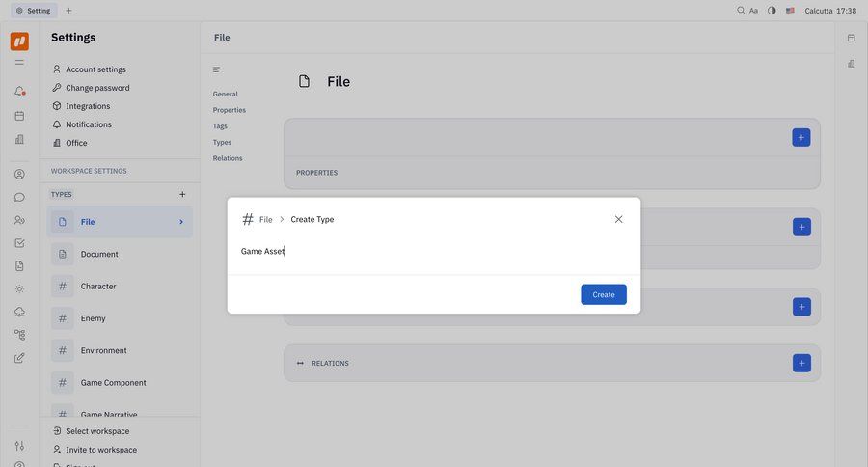This screenshot has width=868, height=467.
Task: Click the hamburger menu under the logo
Action: pos(19,62)
